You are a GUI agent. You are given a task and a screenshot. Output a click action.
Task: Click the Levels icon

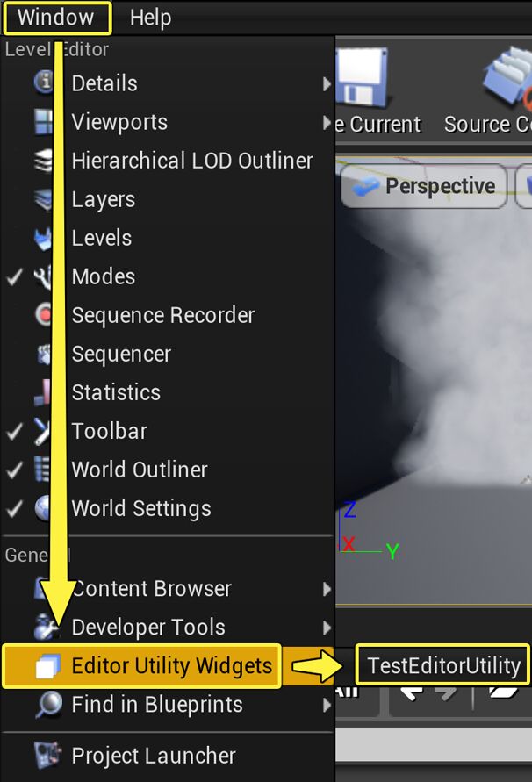coord(43,239)
